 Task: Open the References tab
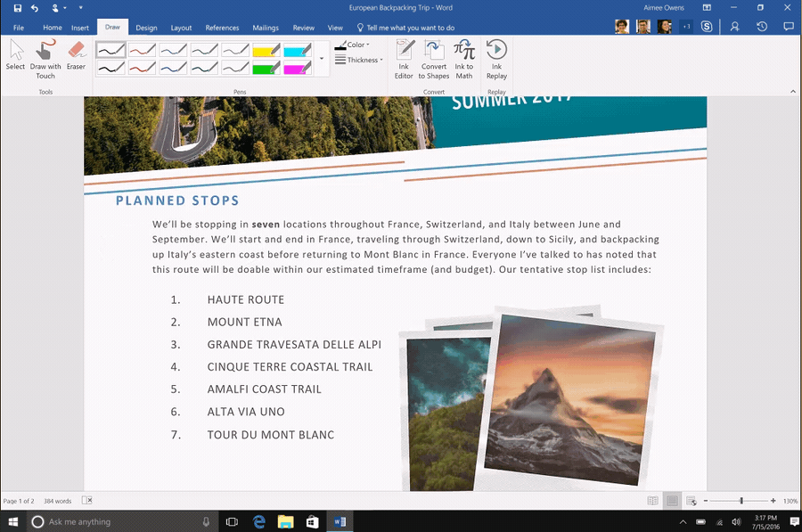pos(222,28)
